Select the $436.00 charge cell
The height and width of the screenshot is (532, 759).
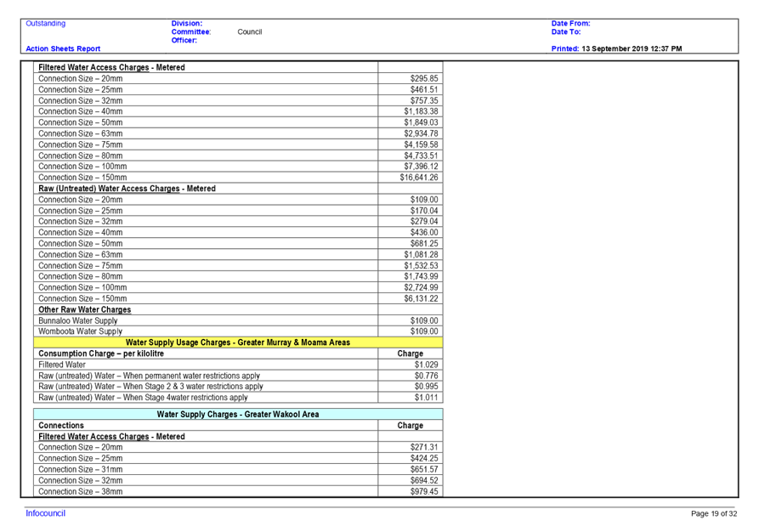click(411, 232)
